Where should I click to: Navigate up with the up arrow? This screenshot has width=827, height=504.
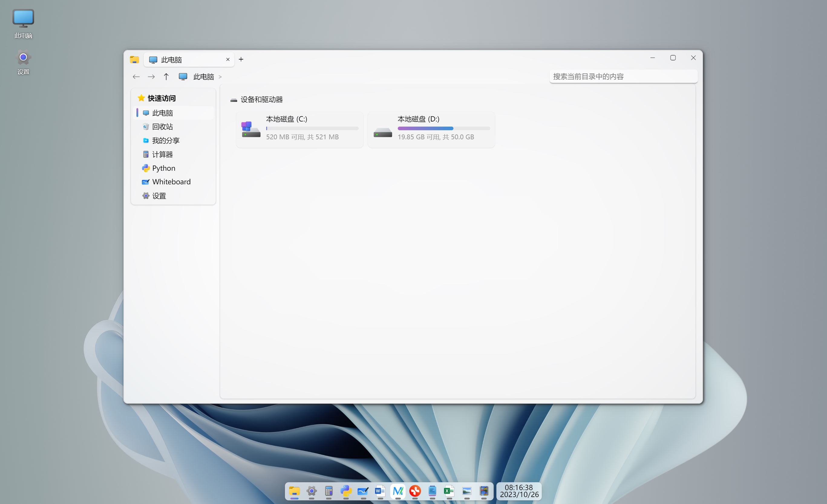166,77
